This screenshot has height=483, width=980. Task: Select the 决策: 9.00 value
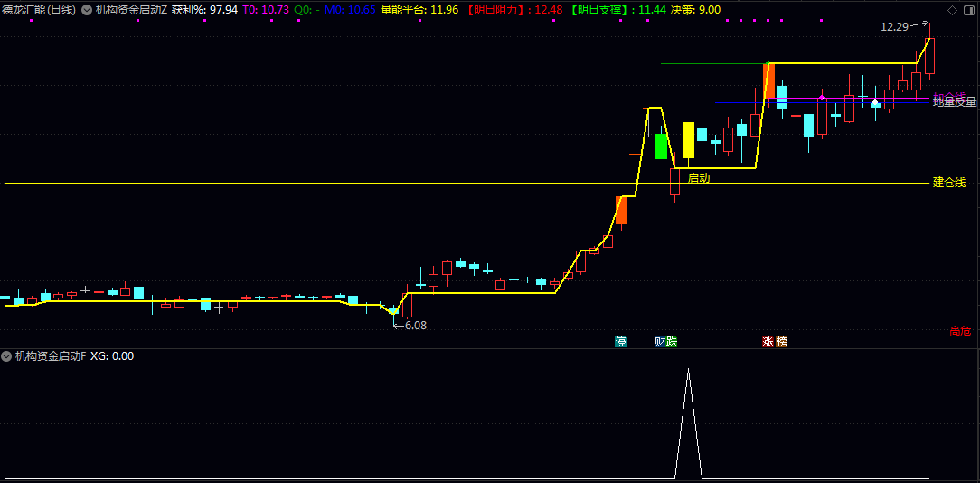pos(695,9)
